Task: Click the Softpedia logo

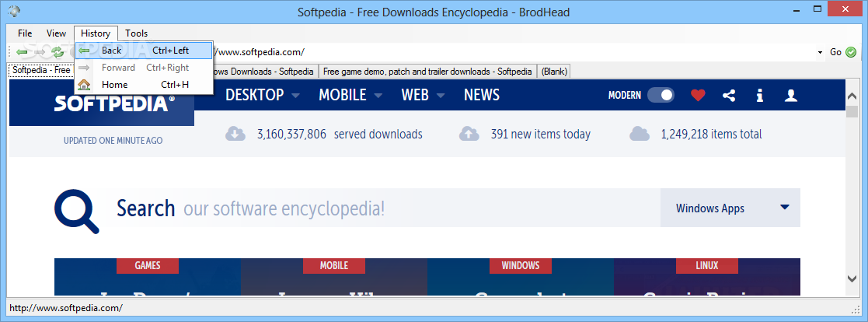Action: [114, 103]
